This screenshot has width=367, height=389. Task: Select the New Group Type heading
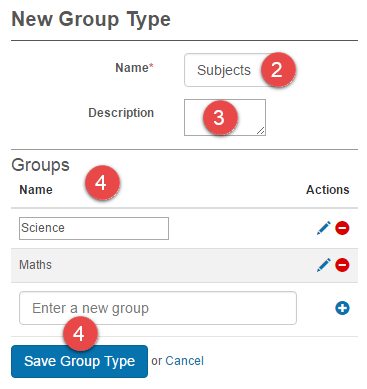pos(91,19)
